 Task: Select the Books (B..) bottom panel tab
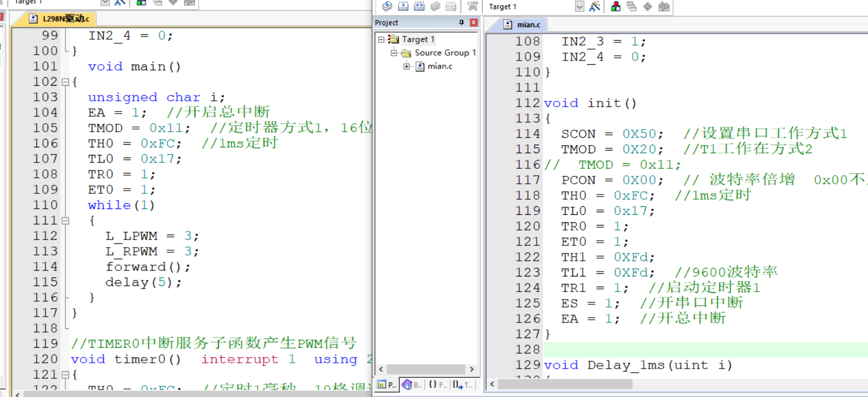click(x=412, y=385)
